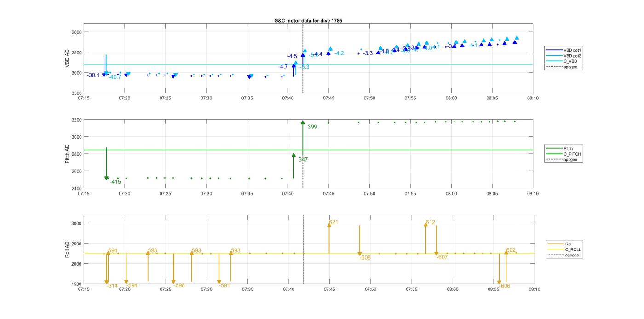Click the "3500" tick on the VBD axis
This screenshot has width=644, height=319.
coord(76,93)
